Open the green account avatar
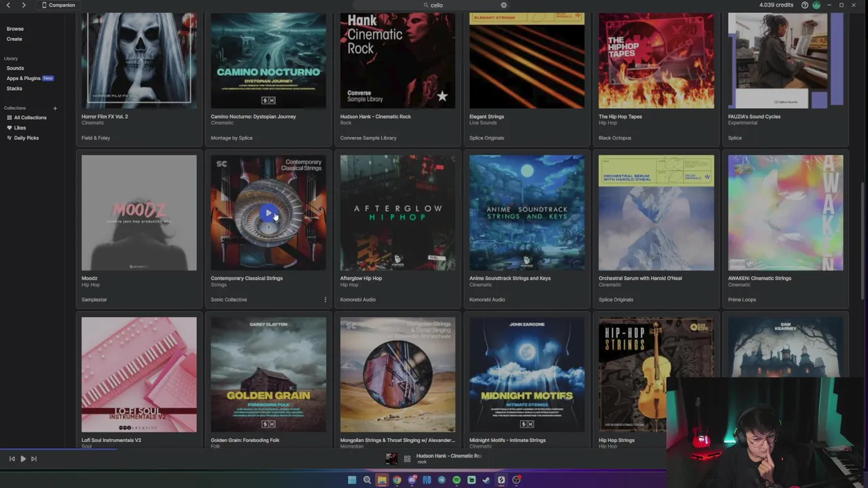Screen dimensions: 868x488 point(816,5)
